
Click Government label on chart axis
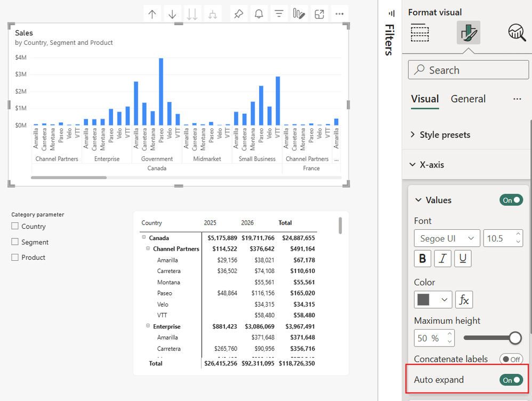pos(157,159)
